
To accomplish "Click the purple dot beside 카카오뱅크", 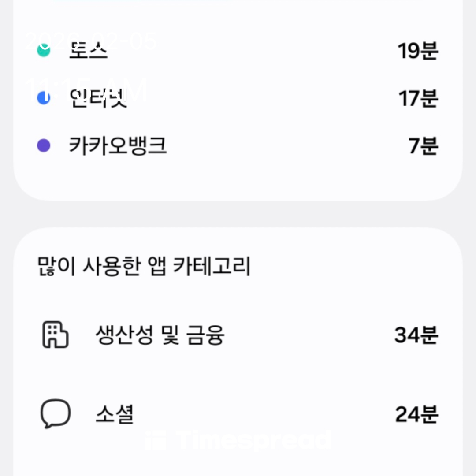I will click(x=43, y=145).
